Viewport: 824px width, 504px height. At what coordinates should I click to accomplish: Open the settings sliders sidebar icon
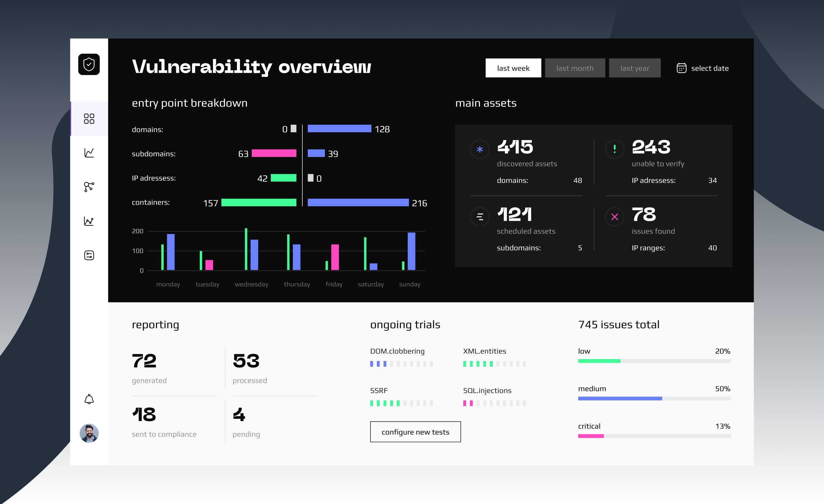[89, 255]
